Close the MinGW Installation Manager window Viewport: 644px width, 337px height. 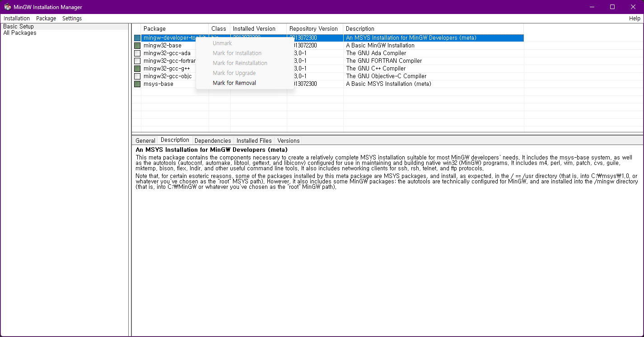[x=633, y=7]
